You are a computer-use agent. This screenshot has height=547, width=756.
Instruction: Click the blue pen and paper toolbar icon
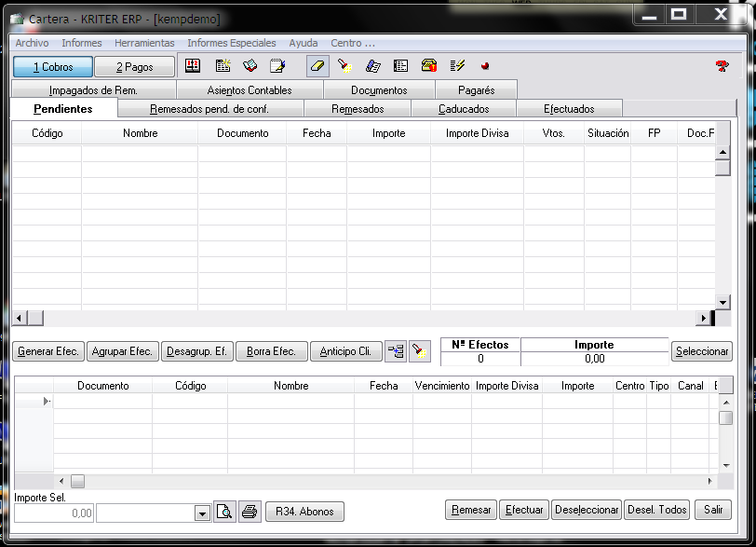(372, 66)
